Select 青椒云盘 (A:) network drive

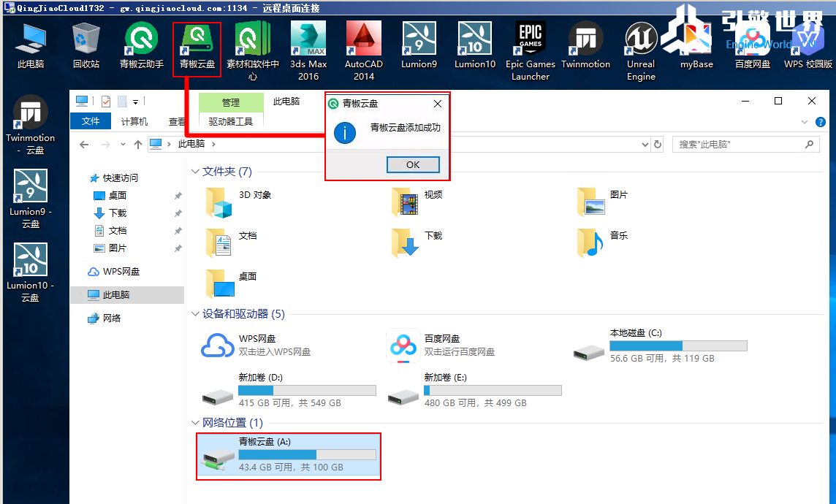289,457
